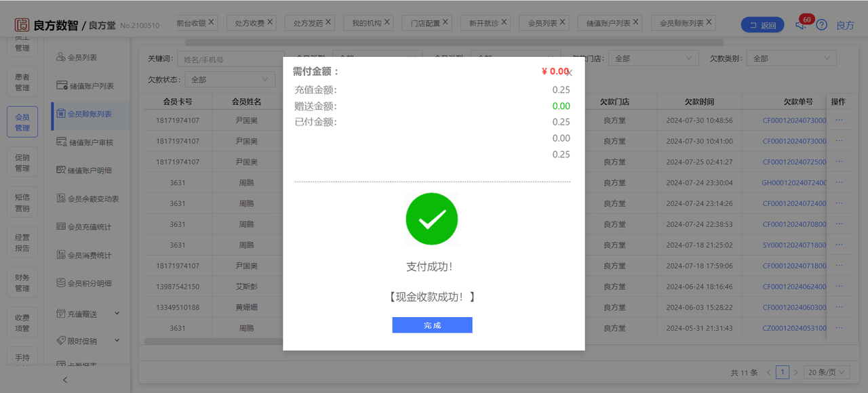Open the notification megaphone with badge 60
The image size is (868, 393).
click(801, 25)
